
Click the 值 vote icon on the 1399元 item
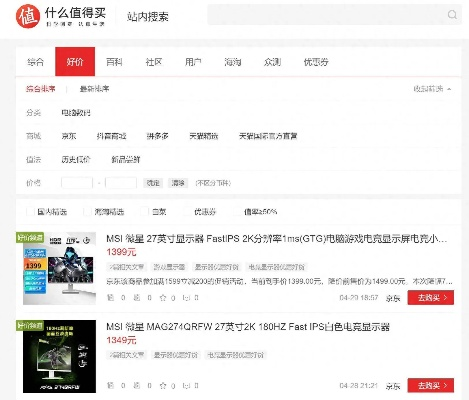point(110,297)
